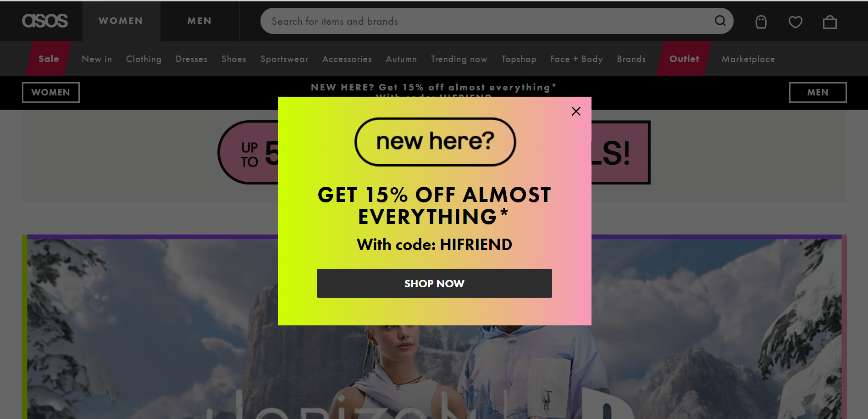Click the SHOP NOW button
868x419 pixels.
[x=434, y=283]
